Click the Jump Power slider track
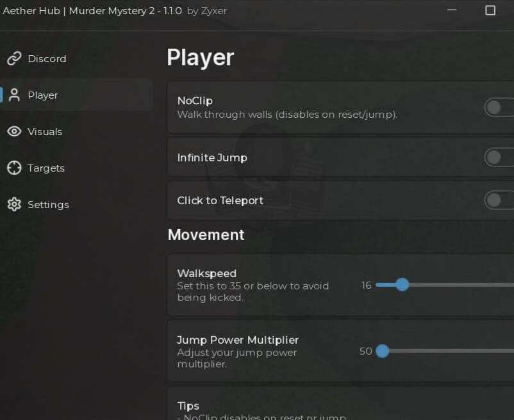This screenshot has width=514, height=420. coord(445,351)
